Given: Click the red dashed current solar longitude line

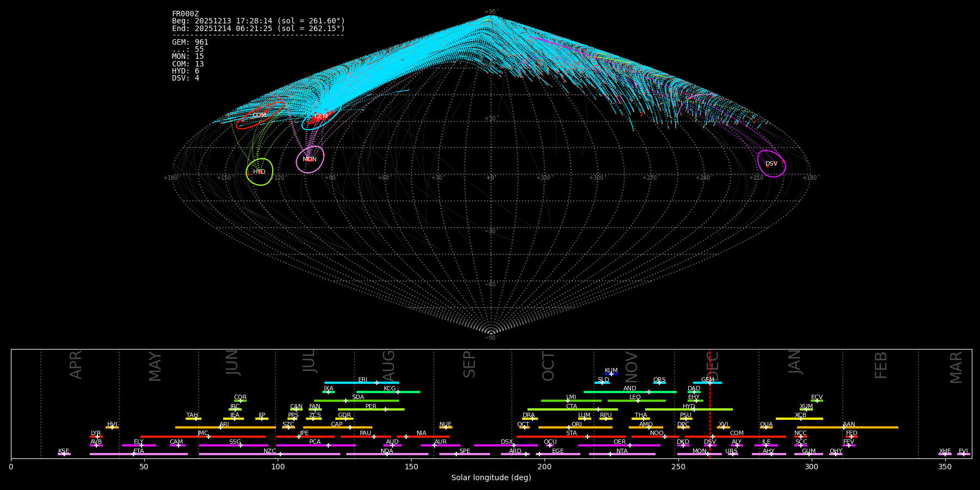Looking at the screenshot, I should 710,403.
